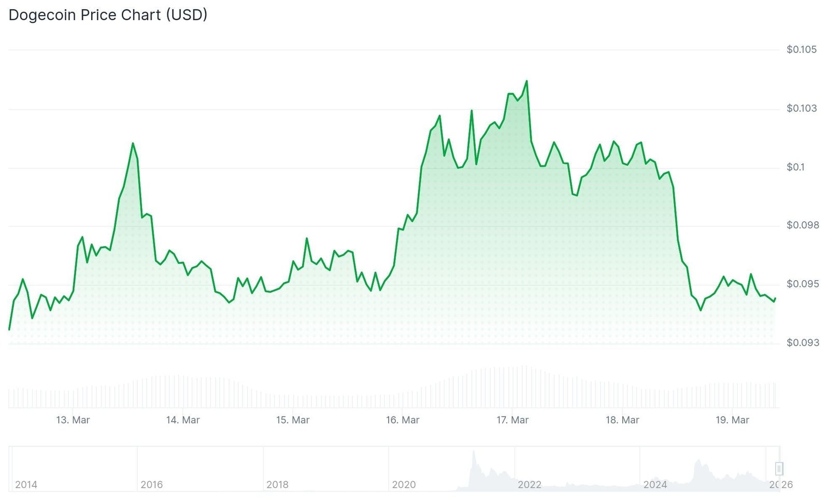Click the 2024 label in the navigator
Image resolution: width=829 pixels, height=504 pixels.
(655, 485)
